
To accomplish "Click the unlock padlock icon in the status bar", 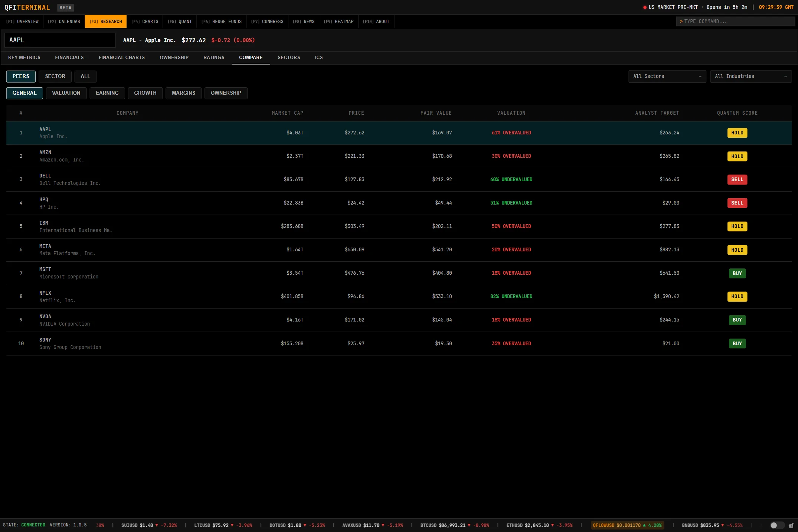I will point(792,525).
